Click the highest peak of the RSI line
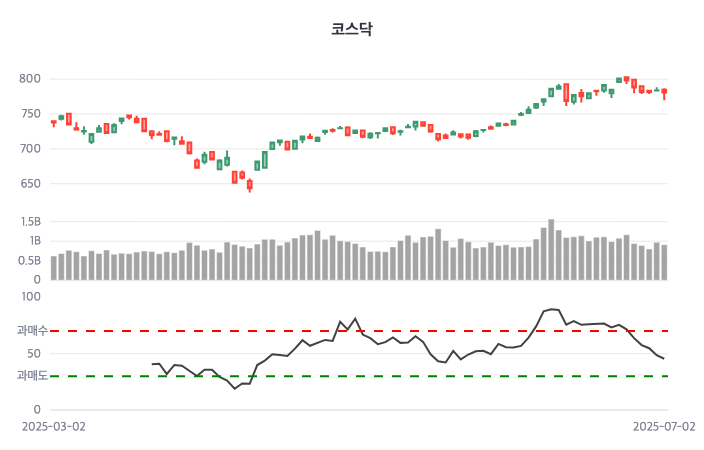Viewport: 704px width, 450px height. [551, 309]
